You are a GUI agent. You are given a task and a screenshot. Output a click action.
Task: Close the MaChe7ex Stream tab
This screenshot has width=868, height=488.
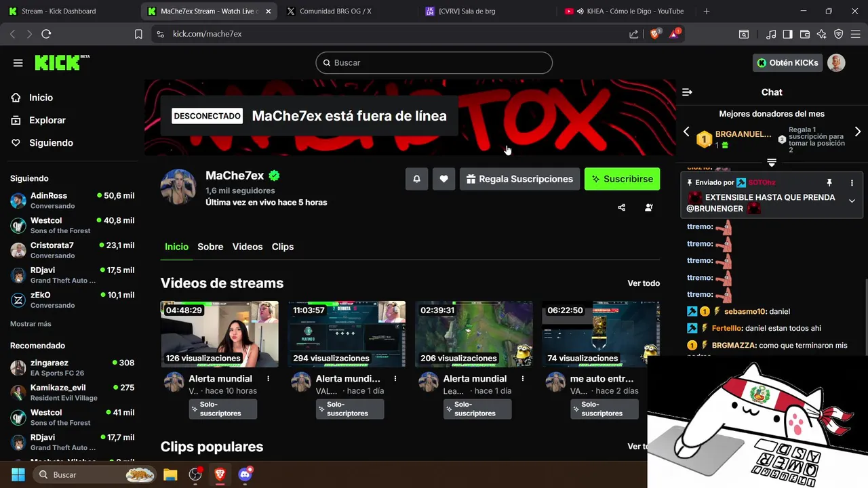(269, 11)
